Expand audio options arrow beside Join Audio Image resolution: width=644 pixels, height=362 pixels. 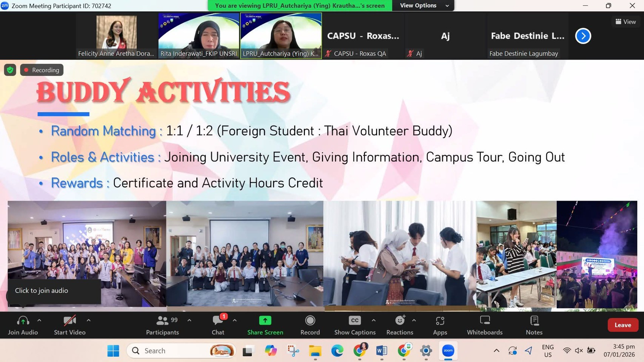(x=39, y=320)
